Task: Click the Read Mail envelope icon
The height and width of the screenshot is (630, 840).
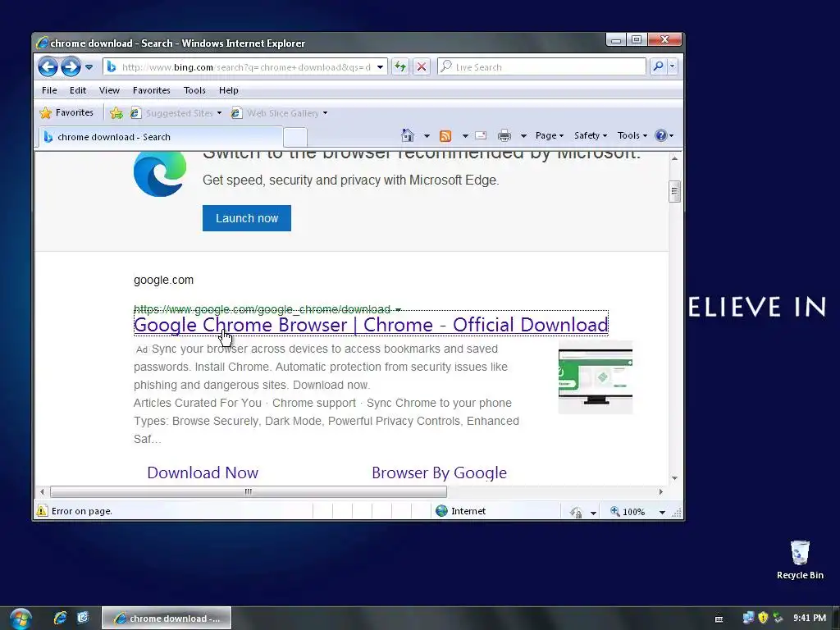Action: click(x=481, y=135)
